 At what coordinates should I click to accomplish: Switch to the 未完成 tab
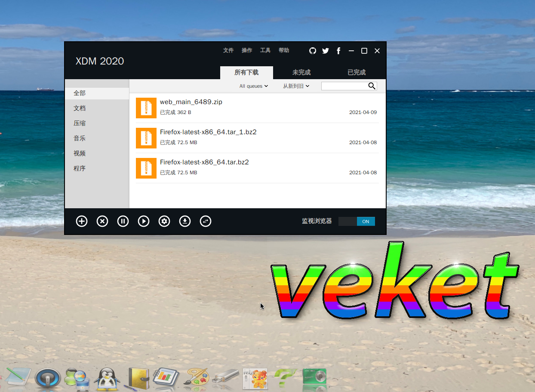301,72
